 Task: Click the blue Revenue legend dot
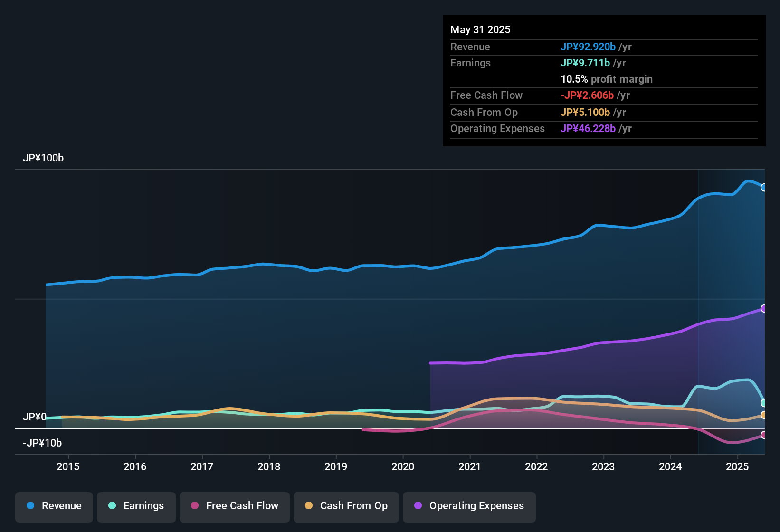[30, 506]
